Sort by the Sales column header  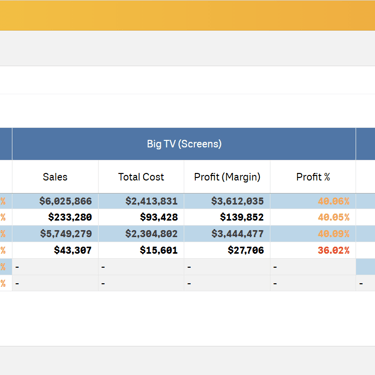point(55,177)
